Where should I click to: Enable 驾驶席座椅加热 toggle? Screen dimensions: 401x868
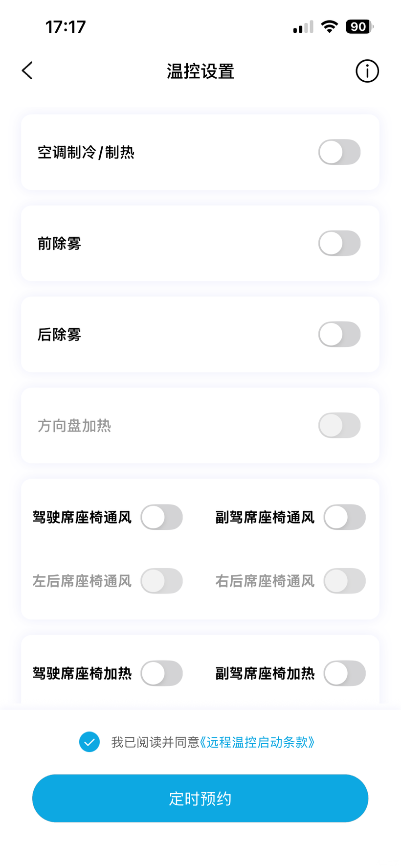pyautogui.click(x=161, y=673)
